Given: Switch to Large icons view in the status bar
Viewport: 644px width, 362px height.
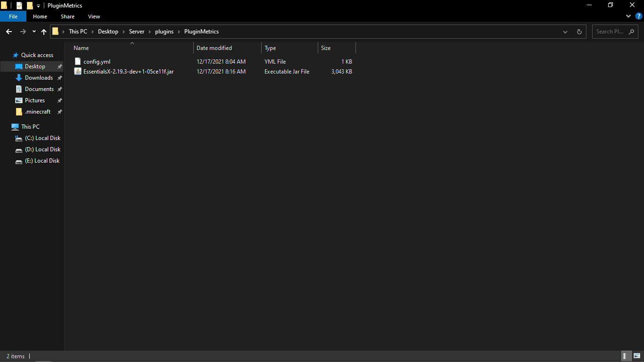Looking at the screenshot, I should 636,356.
